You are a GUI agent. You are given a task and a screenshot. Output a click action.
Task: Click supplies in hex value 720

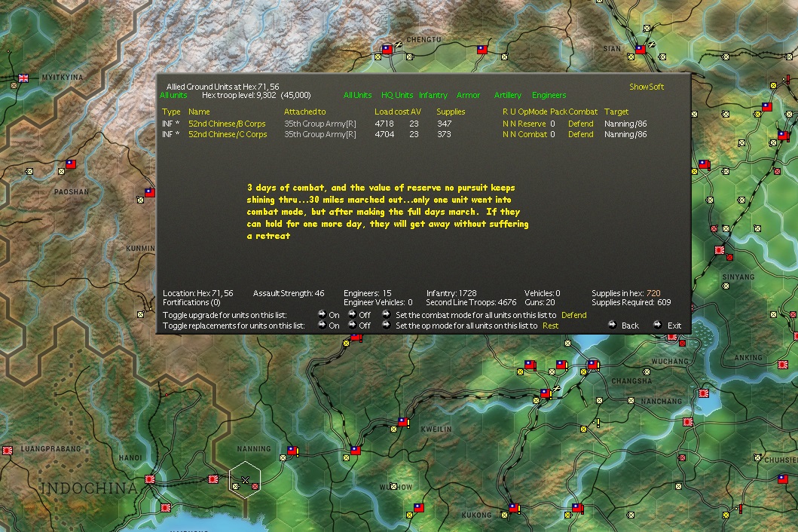point(653,293)
